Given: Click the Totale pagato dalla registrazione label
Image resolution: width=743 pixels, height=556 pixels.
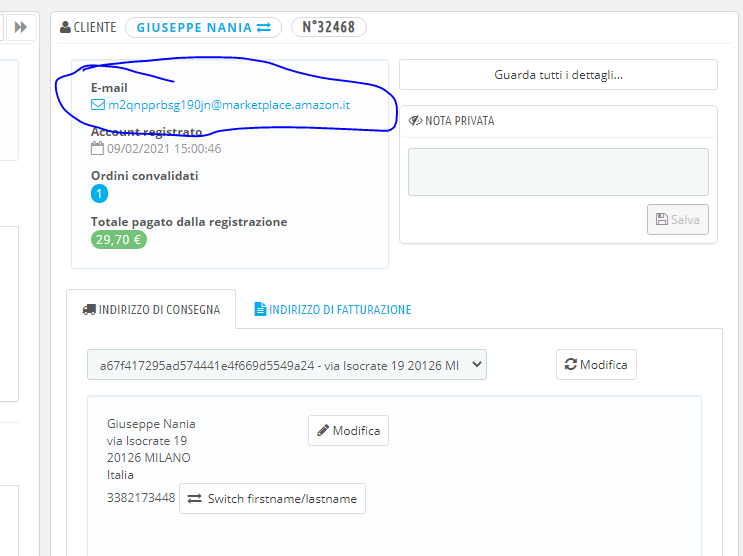Looking at the screenshot, I should (189, 222).
